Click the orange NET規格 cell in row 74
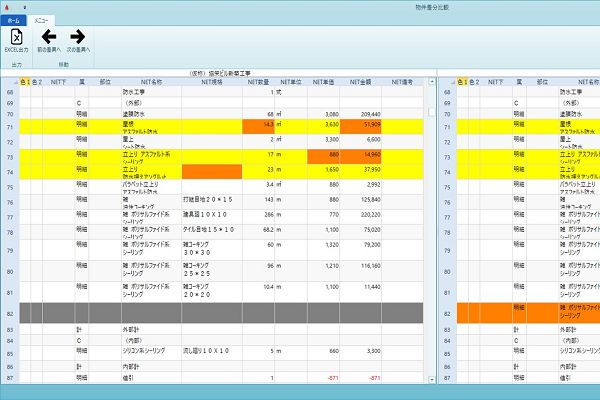 [212, 172]
